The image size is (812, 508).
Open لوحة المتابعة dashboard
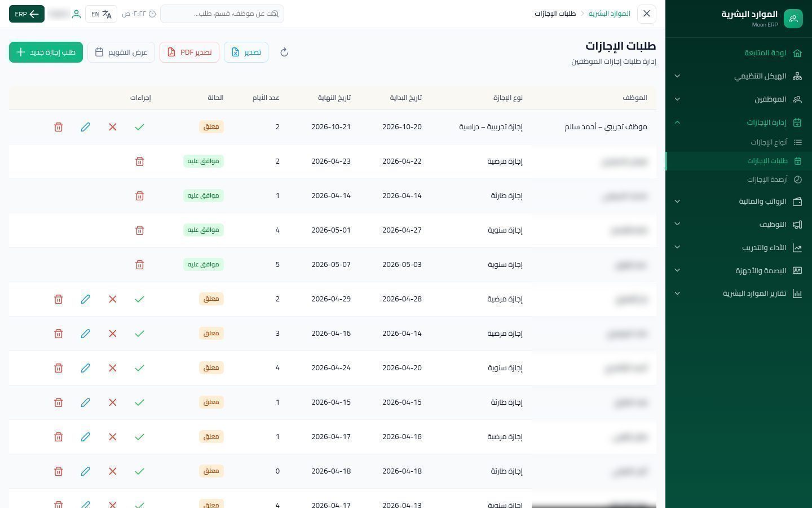739,53
